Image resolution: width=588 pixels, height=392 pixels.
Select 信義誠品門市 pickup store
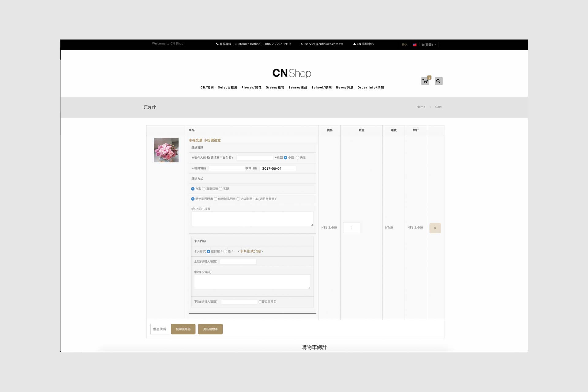coord(216,199)
